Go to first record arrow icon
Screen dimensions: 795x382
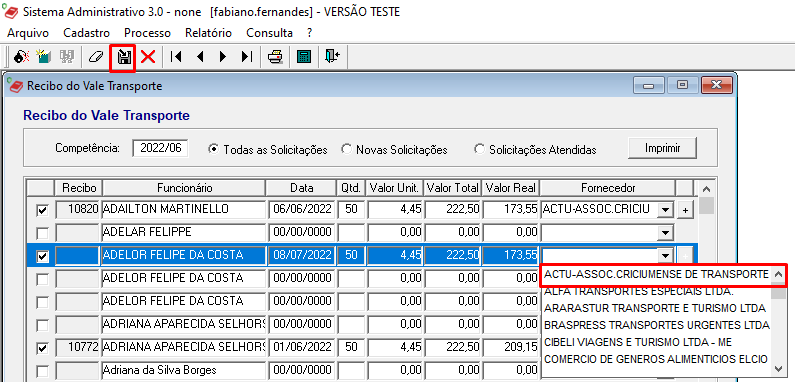tap(176, 56)
